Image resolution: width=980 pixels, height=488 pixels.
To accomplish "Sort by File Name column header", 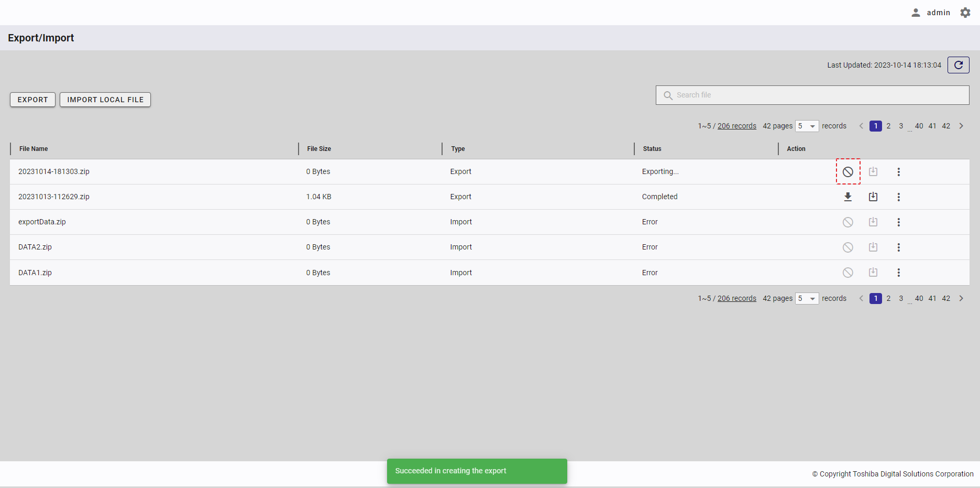I will click(34, 149).
